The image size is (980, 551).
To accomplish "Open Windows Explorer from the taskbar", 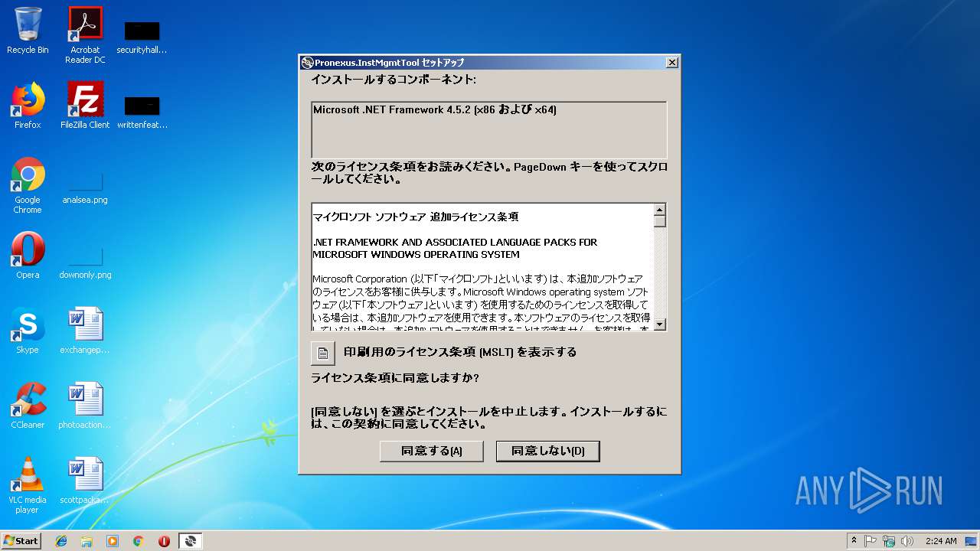I will tap(87, 541).
